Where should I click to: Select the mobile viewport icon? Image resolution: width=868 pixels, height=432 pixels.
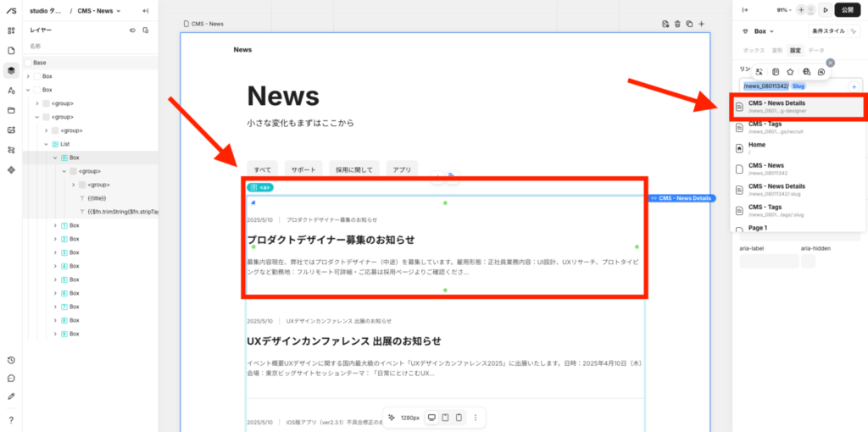click(459, 418)
